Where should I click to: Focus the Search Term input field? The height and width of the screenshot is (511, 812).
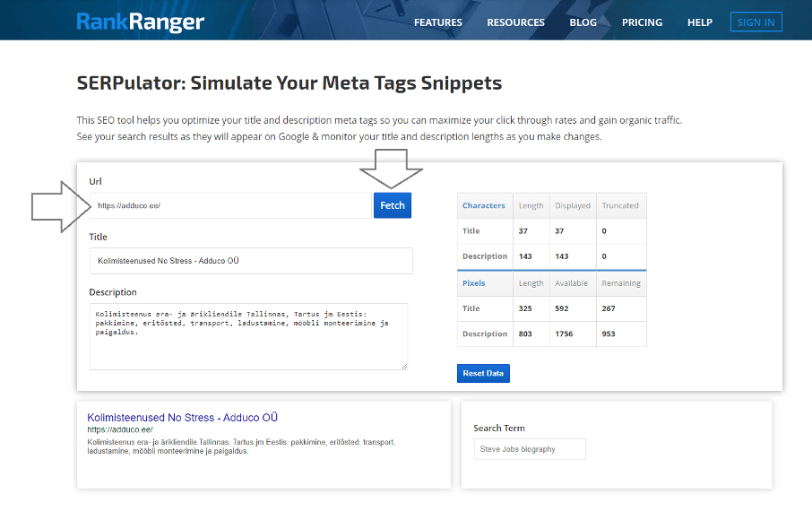(x=530, y=449)
